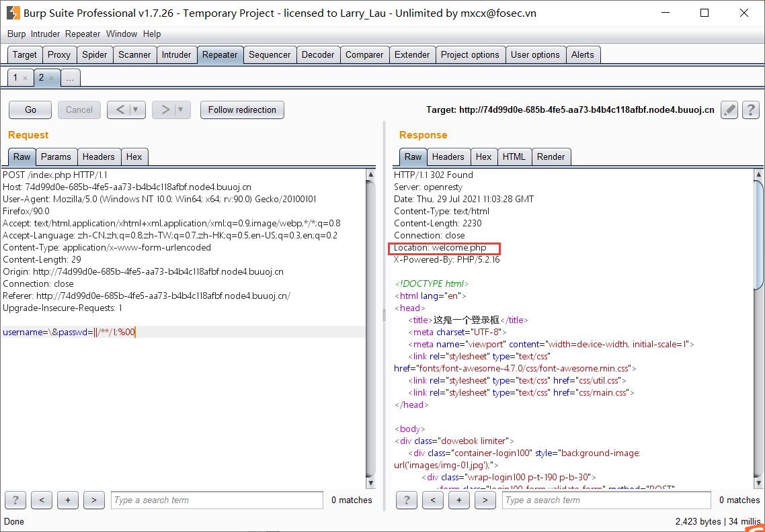Show request Hex view tab
This screenshot has height=532, width=765.
click(x=134, y=157)
